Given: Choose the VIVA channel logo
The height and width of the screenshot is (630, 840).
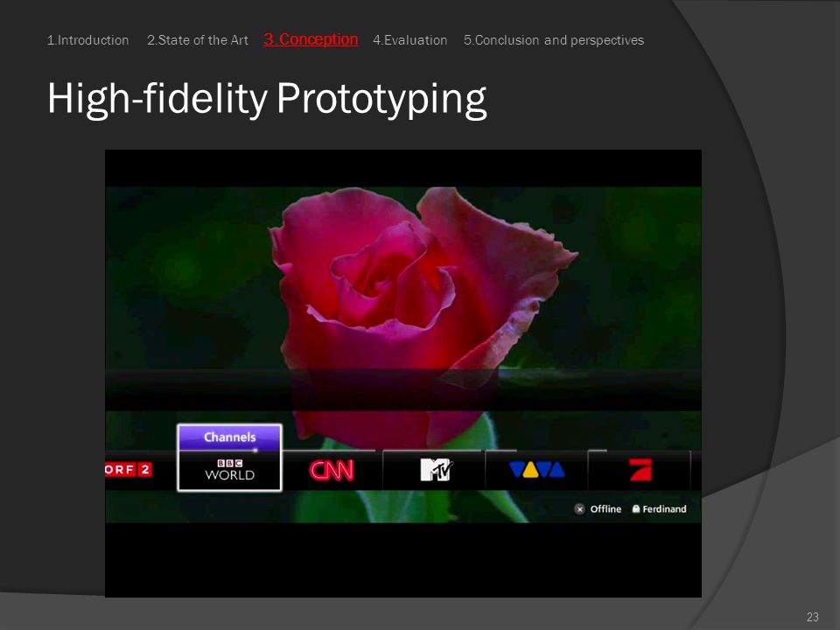Looking at the screenshot, I should (x=536, y=470).
